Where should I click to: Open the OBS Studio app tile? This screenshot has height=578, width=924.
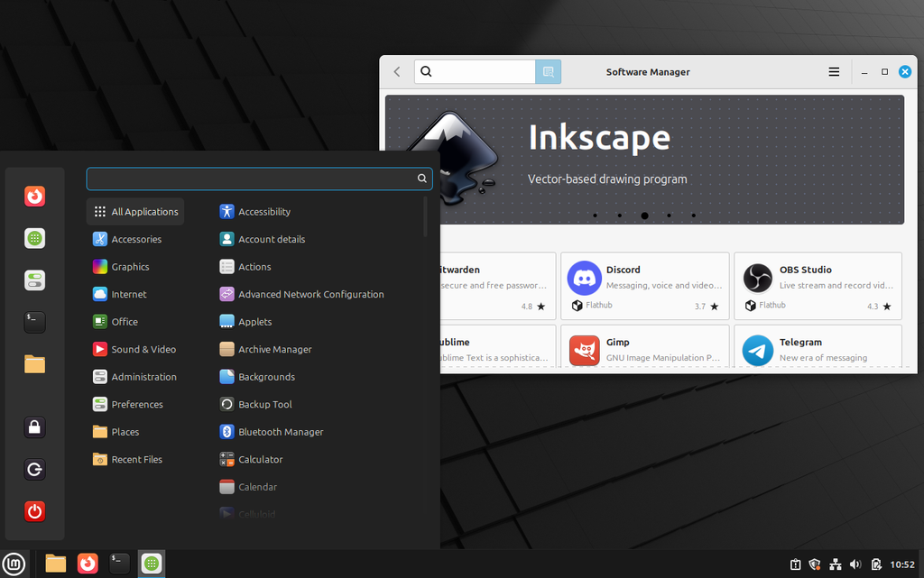pyautogui.click(x=818, y=286)
